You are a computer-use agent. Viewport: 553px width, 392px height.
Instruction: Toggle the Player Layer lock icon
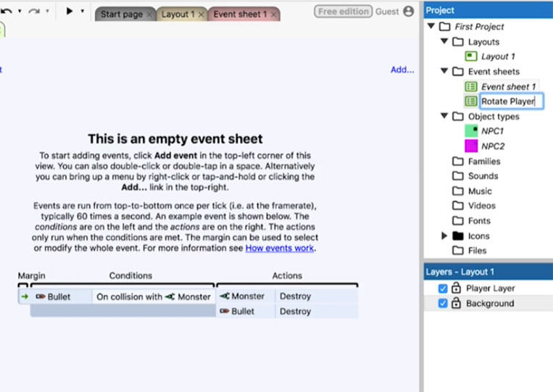[x=456, y=288]
